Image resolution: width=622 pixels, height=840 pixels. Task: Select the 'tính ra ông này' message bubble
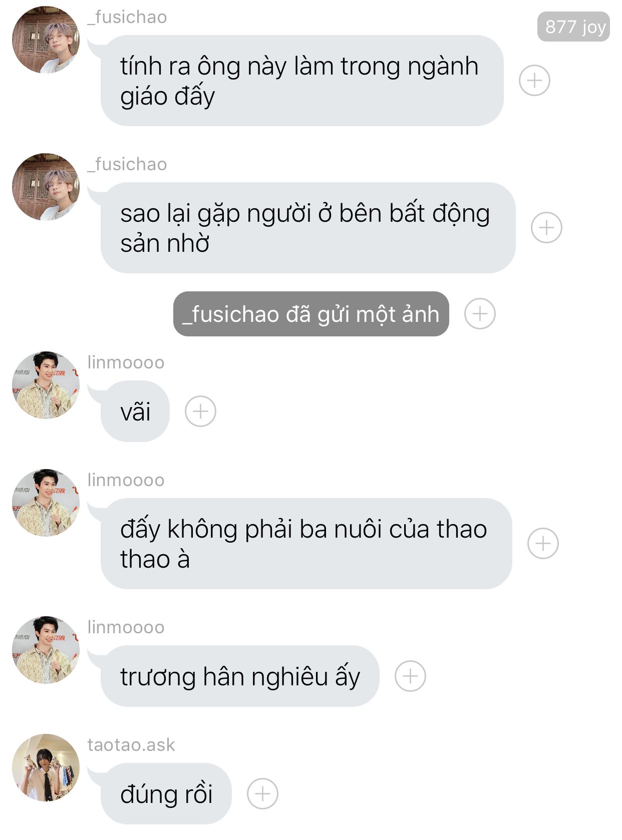click(x=302, y=81)
